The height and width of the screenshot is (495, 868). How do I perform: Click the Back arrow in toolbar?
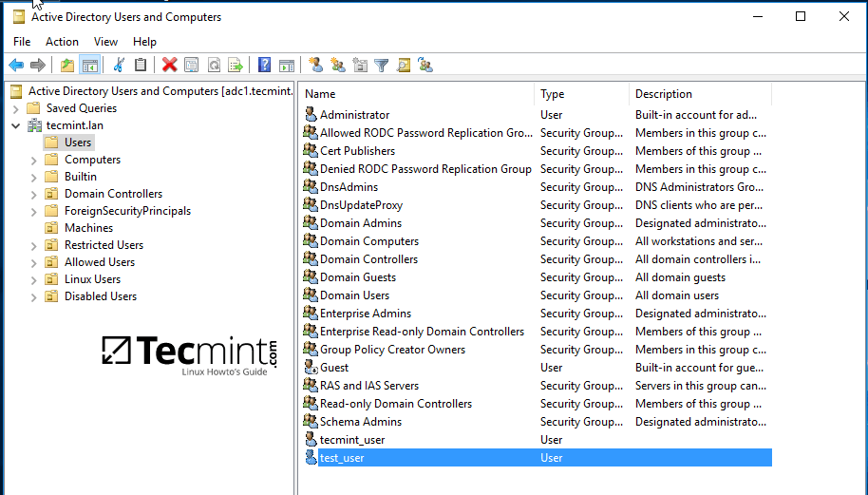(x=16, y=66)
